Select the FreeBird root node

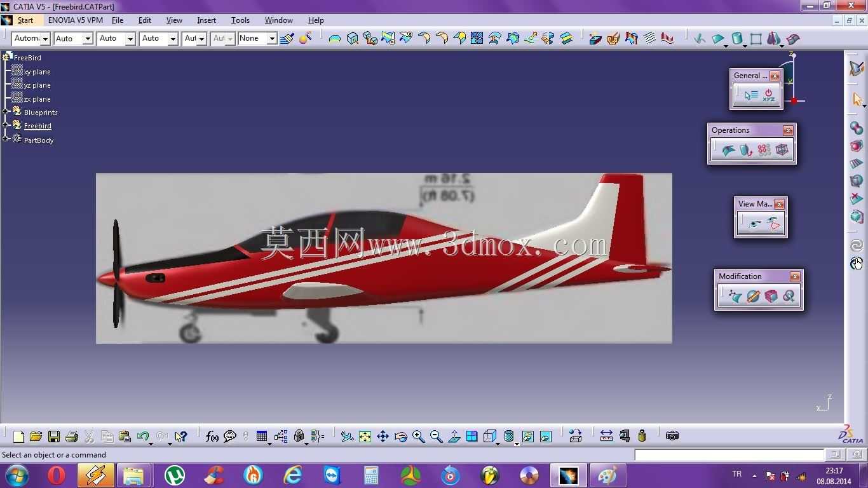27,58
